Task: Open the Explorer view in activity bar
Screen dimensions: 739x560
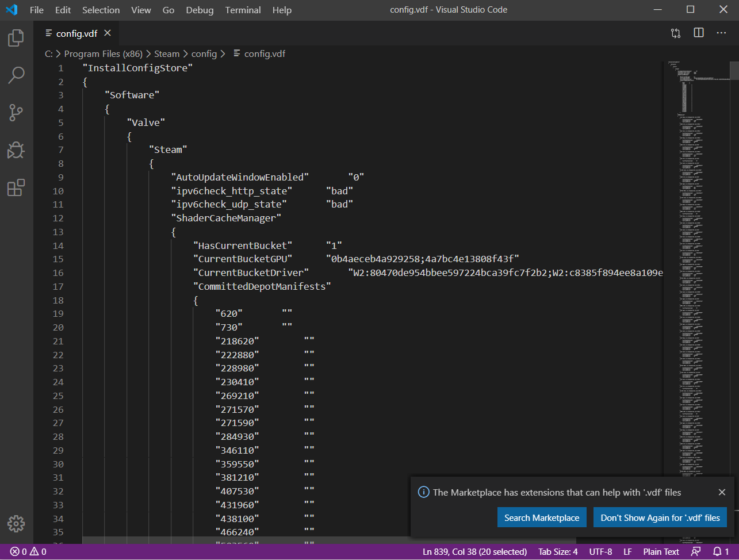Action: click(x=16, y=39)
